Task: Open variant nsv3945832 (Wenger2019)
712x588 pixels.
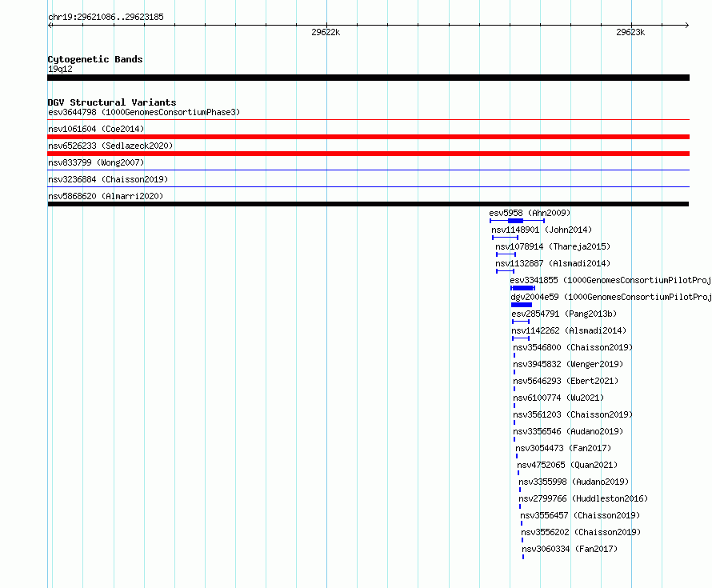Action: 568,364
